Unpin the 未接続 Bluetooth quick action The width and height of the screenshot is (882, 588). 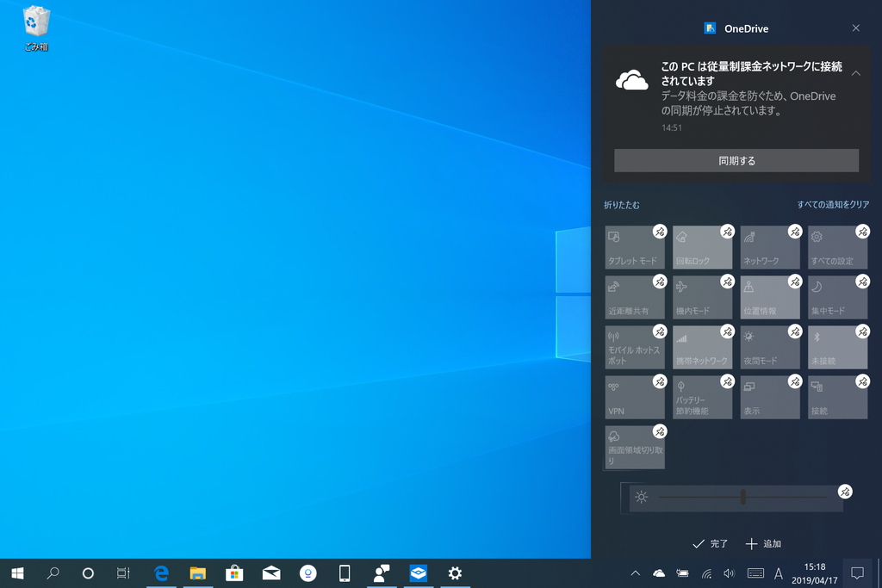point(862,331)
